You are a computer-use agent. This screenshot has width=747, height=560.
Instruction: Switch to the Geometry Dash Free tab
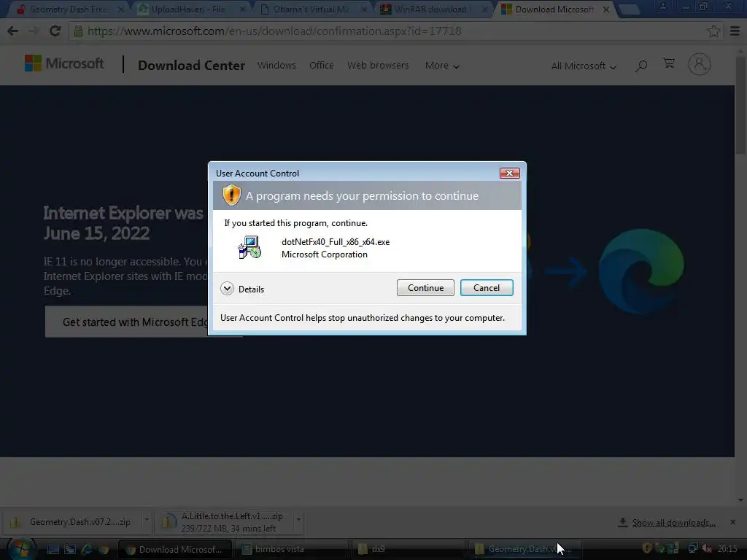click(x=67, y=9)
